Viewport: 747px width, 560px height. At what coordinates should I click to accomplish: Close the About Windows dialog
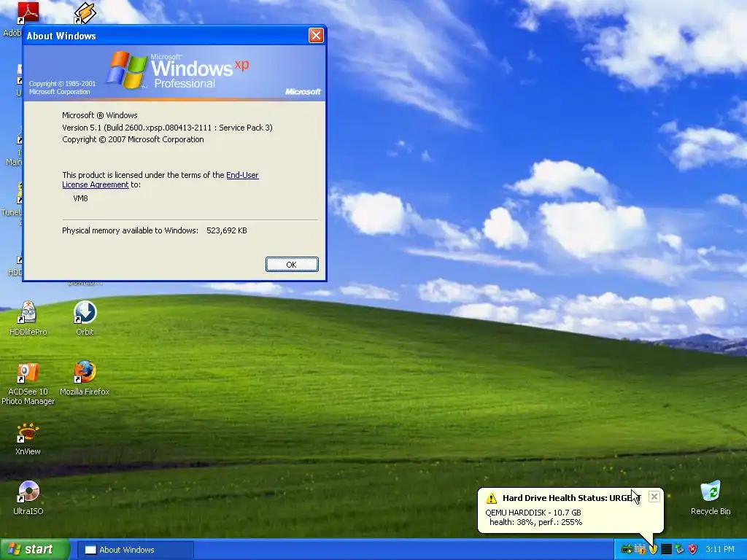point(316,35)
